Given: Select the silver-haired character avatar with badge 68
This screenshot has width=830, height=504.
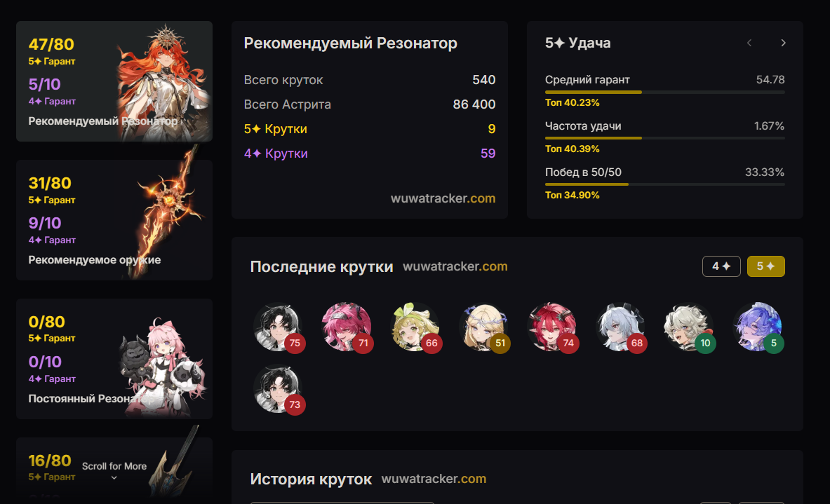Looking at the screenshot, I should click(620, 327).
